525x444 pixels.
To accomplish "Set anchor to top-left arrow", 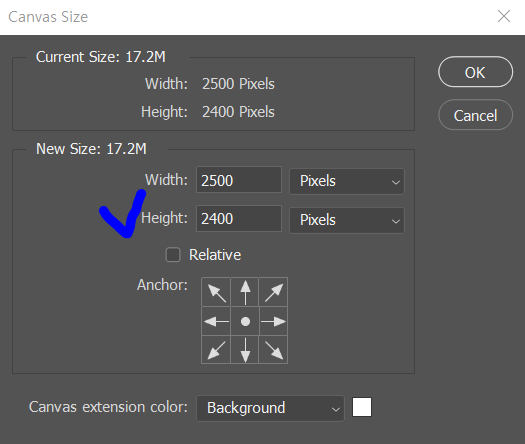I will coord(216,292).
